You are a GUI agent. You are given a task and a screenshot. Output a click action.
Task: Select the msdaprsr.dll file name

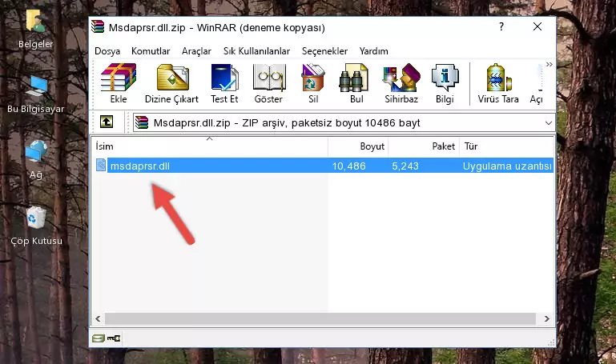[140, 166]
